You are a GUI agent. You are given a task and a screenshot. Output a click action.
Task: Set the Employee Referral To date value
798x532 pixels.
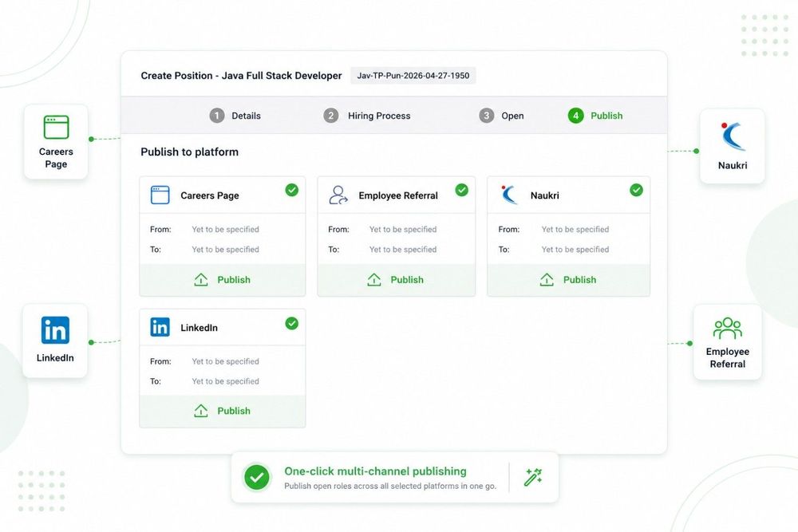[403, 249]
